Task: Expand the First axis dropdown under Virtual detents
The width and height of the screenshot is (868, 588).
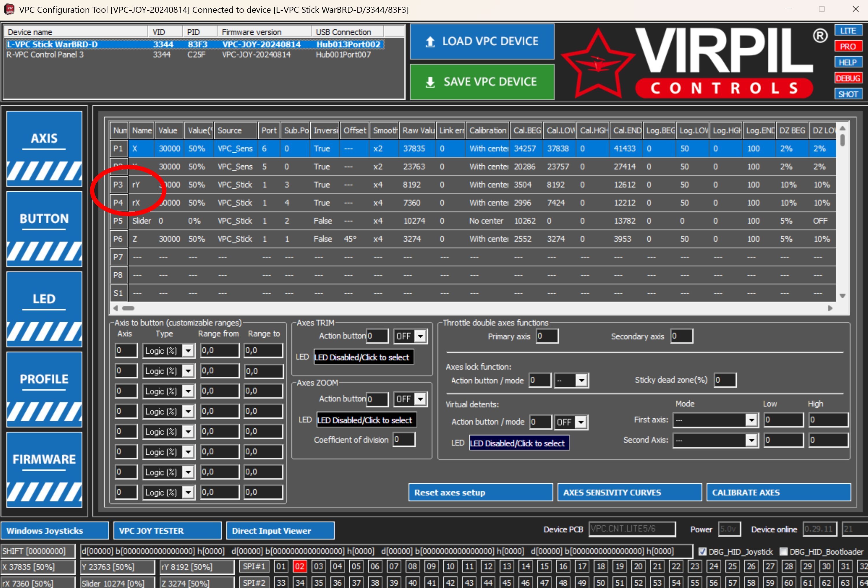Action: click(x=751, y=420)
